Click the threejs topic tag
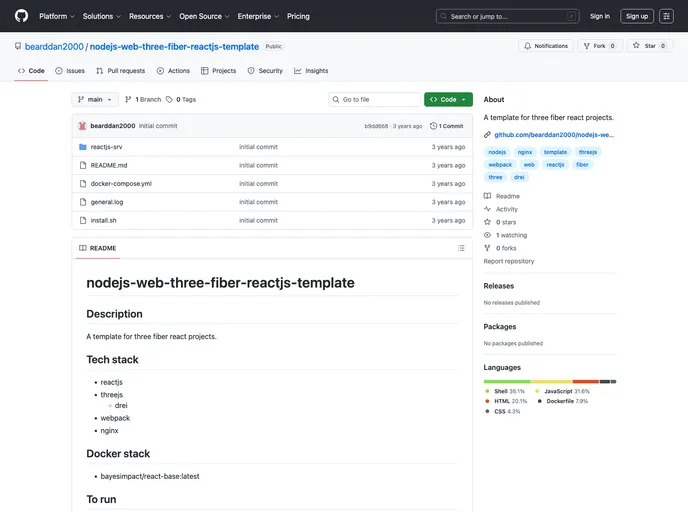The height and width of the screenshot is (512, 688). tap(588, 152)
